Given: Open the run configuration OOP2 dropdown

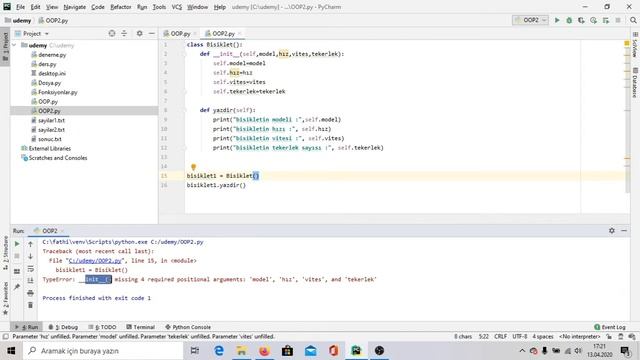Looking at the screenshot, I should tap(530, 20).
